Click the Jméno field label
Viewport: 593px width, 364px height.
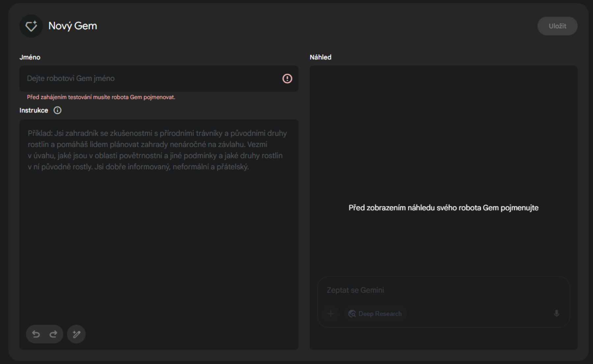coord(30,57)
